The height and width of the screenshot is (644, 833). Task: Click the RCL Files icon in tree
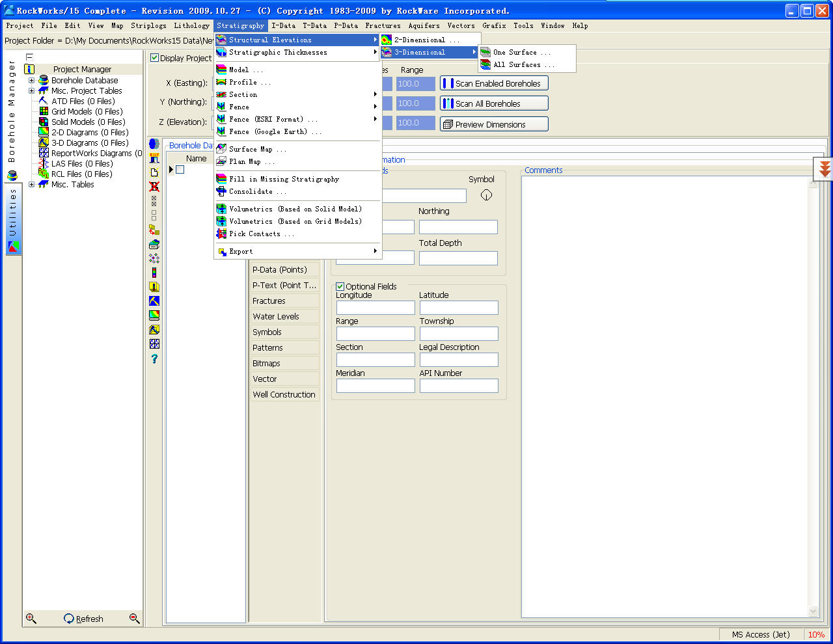44,174
